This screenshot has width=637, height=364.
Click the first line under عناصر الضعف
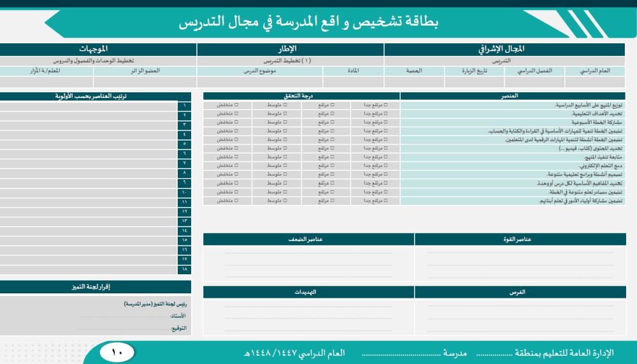click(308, 253)
